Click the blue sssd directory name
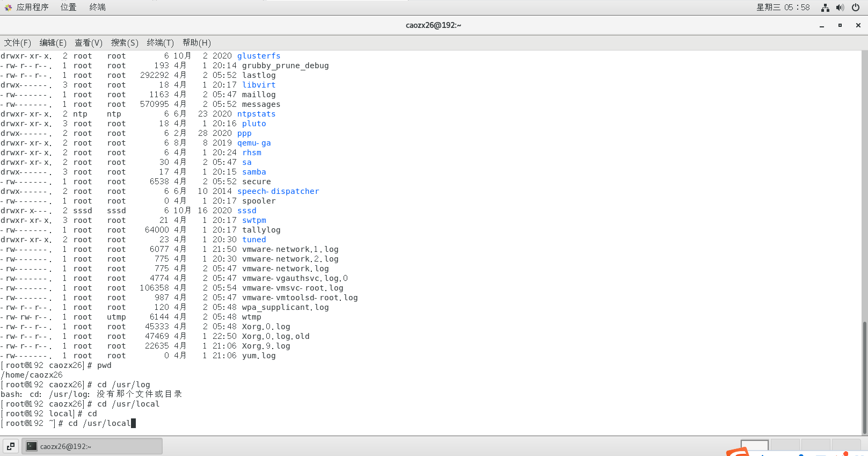 [247, 211]
